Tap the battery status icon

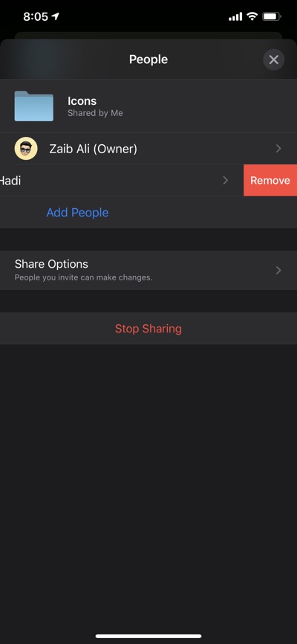[x=272, y=16]
